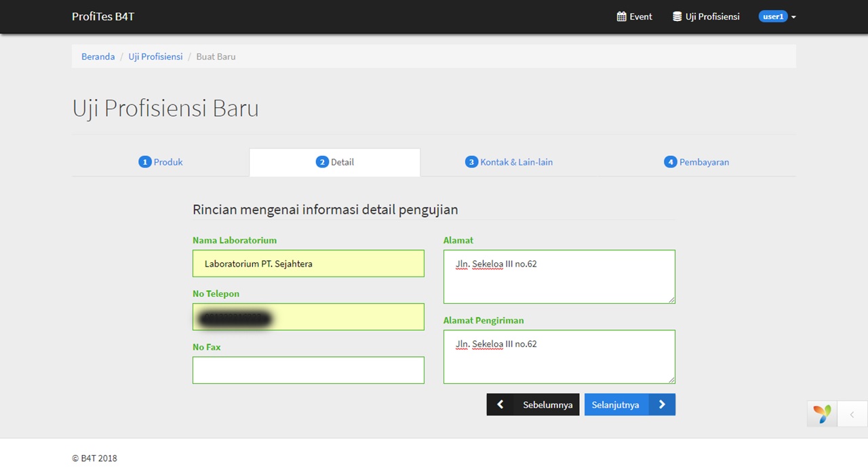The height and width of the screenshot is (476, 868).
Task: Click the database icon beside Uji Profisiensi
Action: 677,16
